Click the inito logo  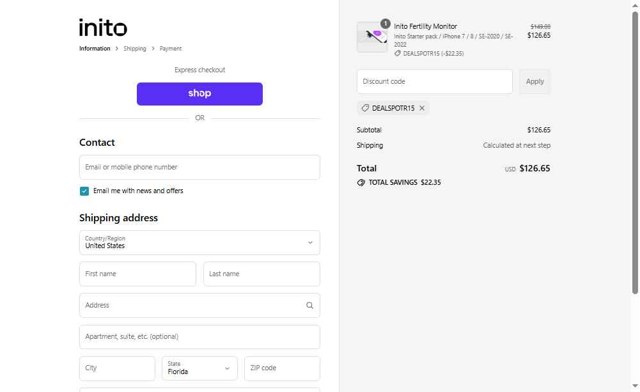pyautogui.click(x=103, y=28)
